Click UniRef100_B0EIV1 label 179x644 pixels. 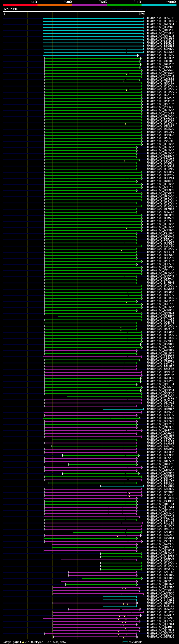click(x=161, y=606)
